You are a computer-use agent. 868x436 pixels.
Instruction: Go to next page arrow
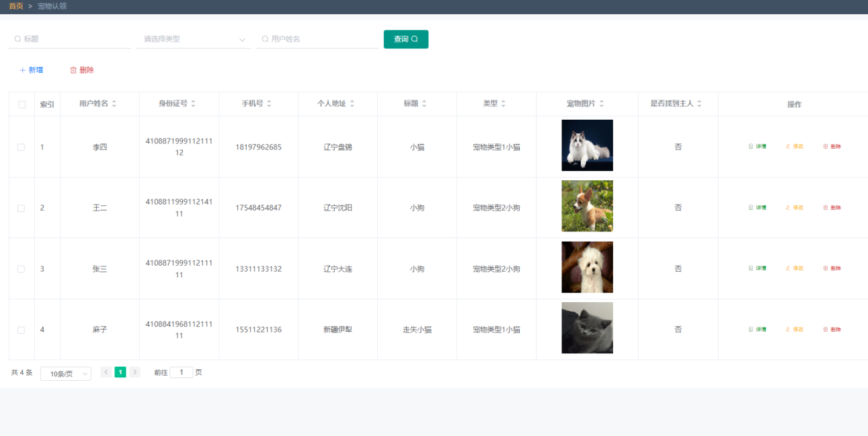pos(134,372)
